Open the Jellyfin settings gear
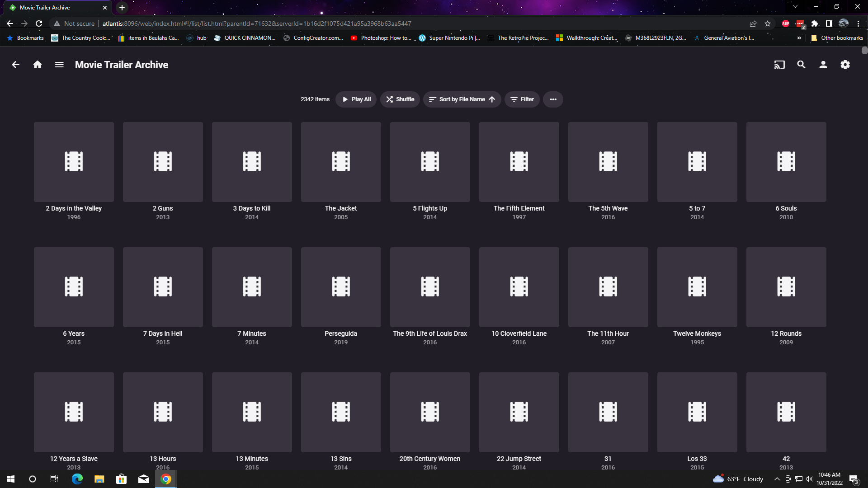 (845, 65)
